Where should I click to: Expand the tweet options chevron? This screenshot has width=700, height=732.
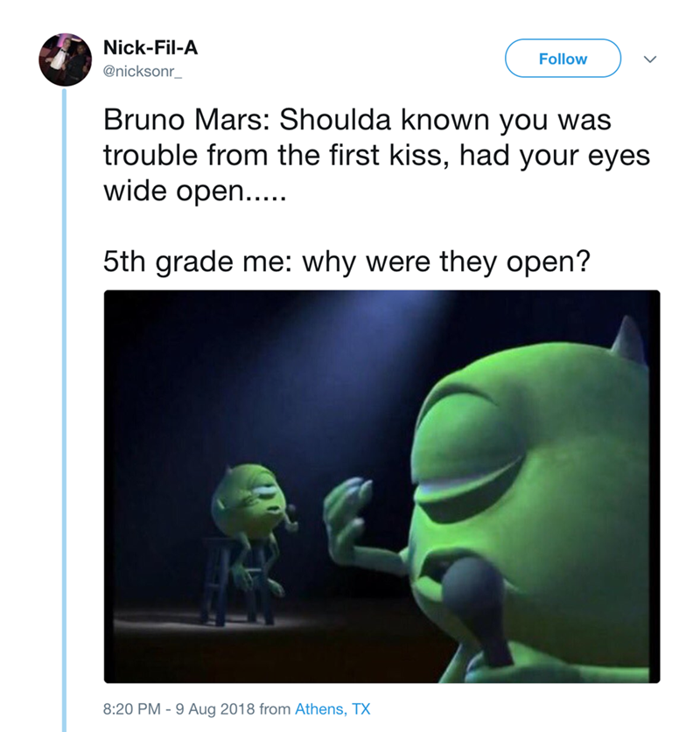click(x=650, y=59)
